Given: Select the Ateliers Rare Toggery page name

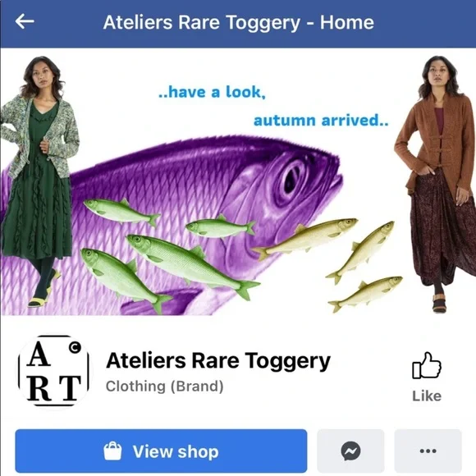Looking at the screenshot, I should pyautogui.click(x=218, y=361).
